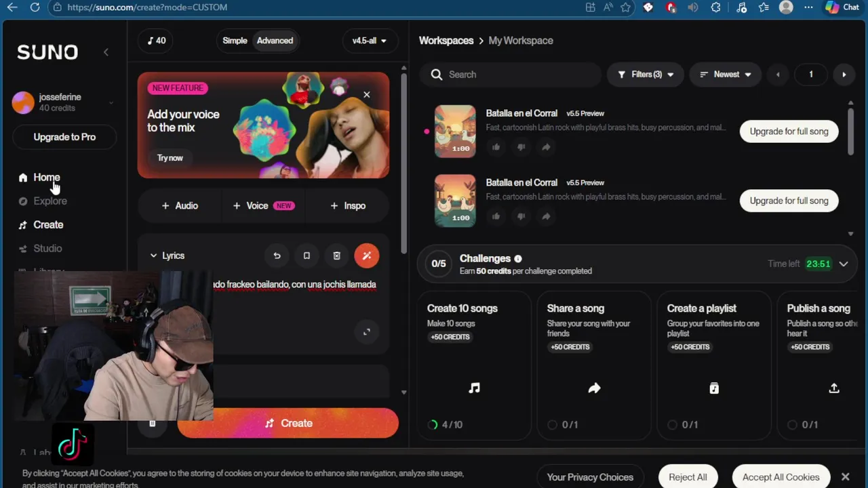Undo the lyrics change
The image size is (868, 488).
[x=277, y=256]
